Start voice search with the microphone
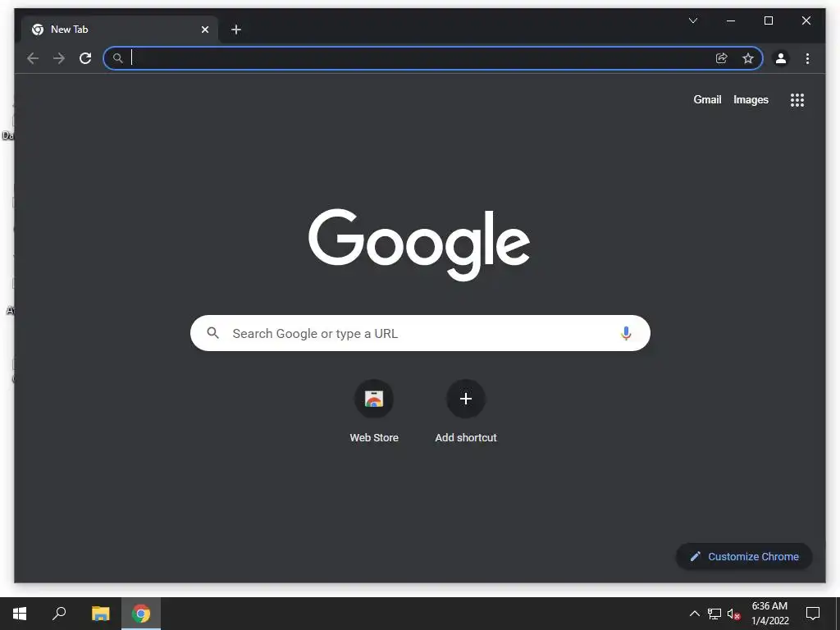Image resolution: width=840 pixels, height=630 pixels. 626,333
